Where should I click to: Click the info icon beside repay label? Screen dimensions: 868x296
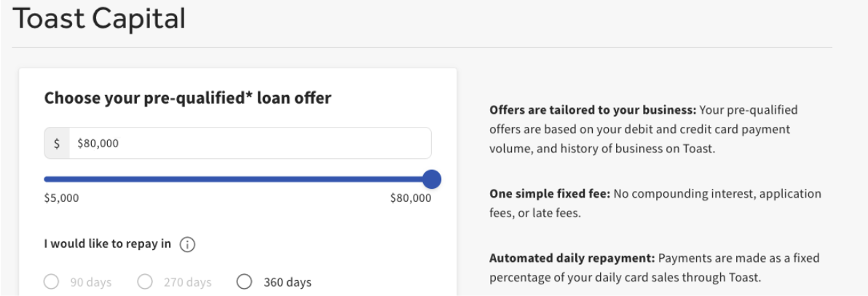pos(186,244)
